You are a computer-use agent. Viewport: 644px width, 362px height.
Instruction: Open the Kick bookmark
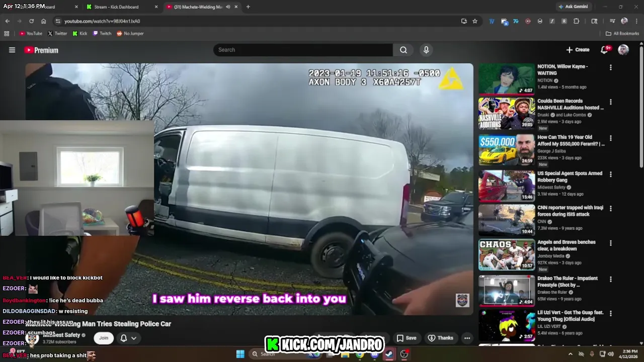(x=79, y=33)
